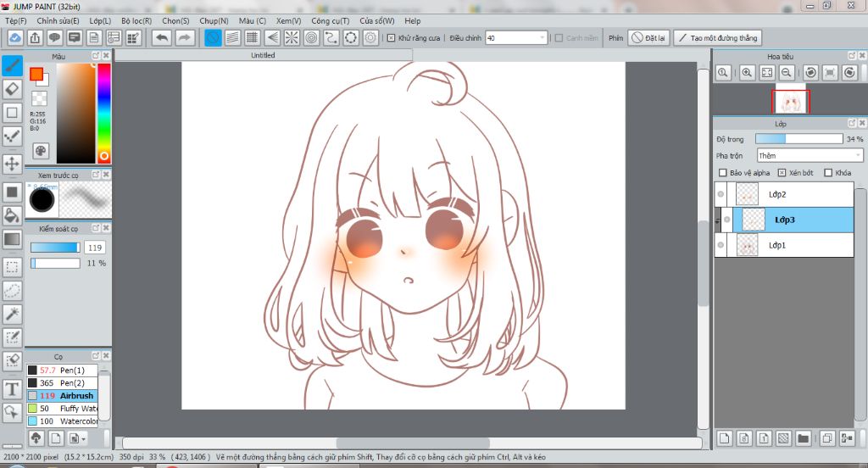
Task: Select the Pen(2) brush
Action: (x=63, y=382)
